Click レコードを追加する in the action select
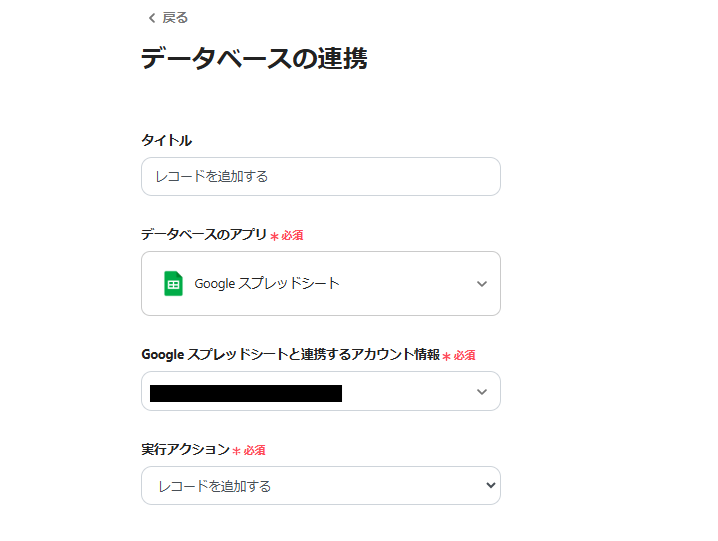Screen dimensions: 718x541 coord(215,486)
